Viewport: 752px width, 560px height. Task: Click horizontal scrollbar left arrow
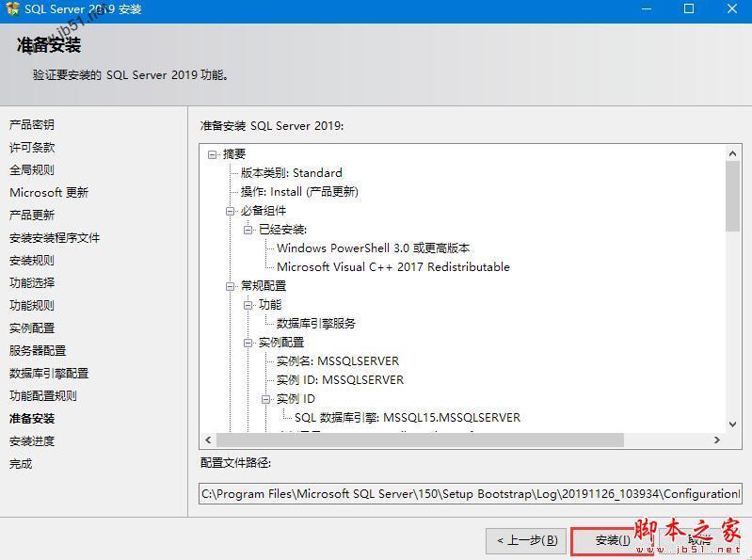tap(208, 440)
